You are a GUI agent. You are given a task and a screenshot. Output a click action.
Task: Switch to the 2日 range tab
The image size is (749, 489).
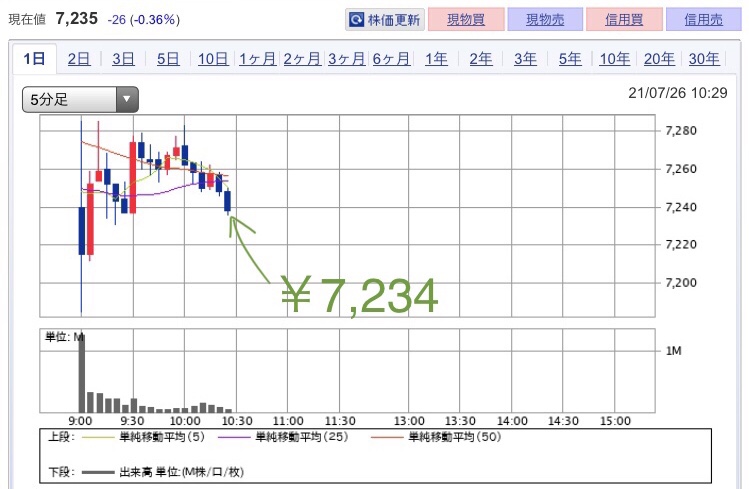point(79,59)
